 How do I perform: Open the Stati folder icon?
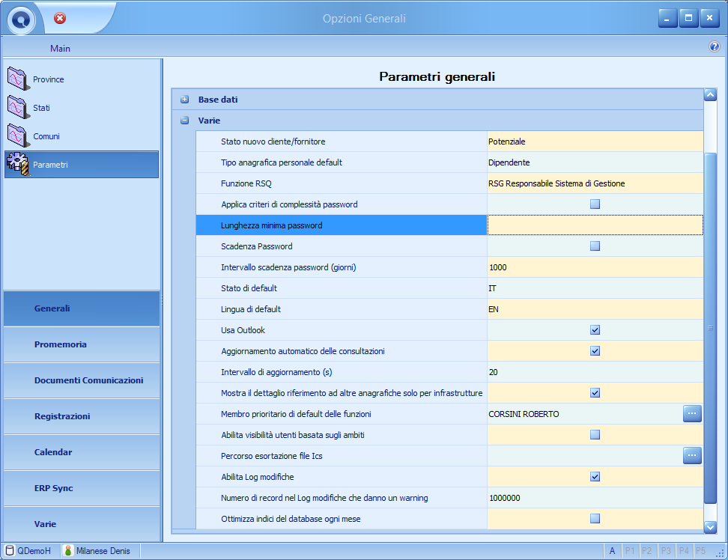pyautogui.click(x=19, y=107)
